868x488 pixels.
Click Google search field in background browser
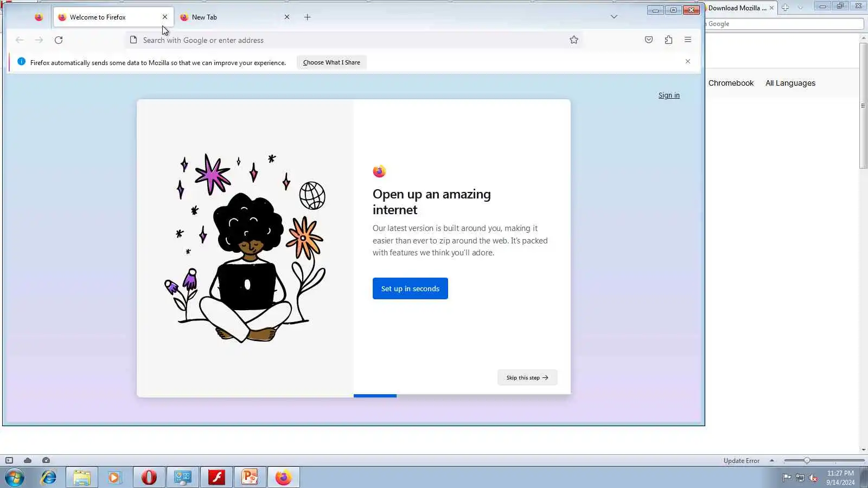tap(784, 24)
